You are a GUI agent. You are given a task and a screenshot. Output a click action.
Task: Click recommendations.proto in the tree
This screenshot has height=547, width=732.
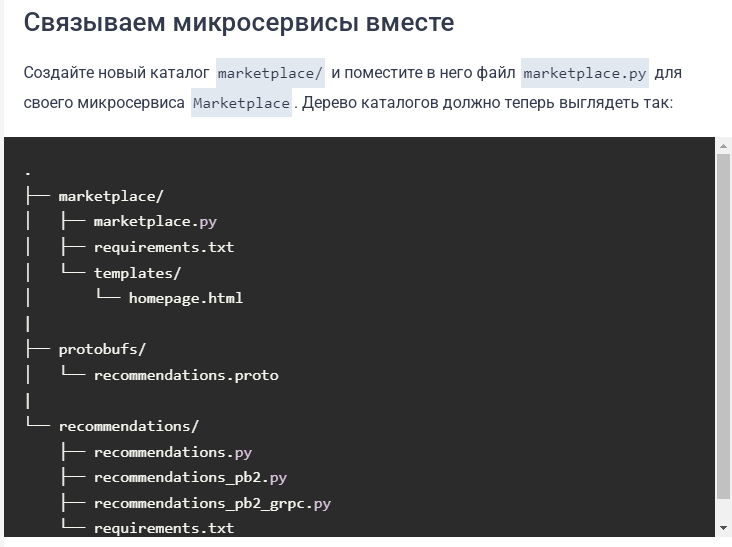186,375
